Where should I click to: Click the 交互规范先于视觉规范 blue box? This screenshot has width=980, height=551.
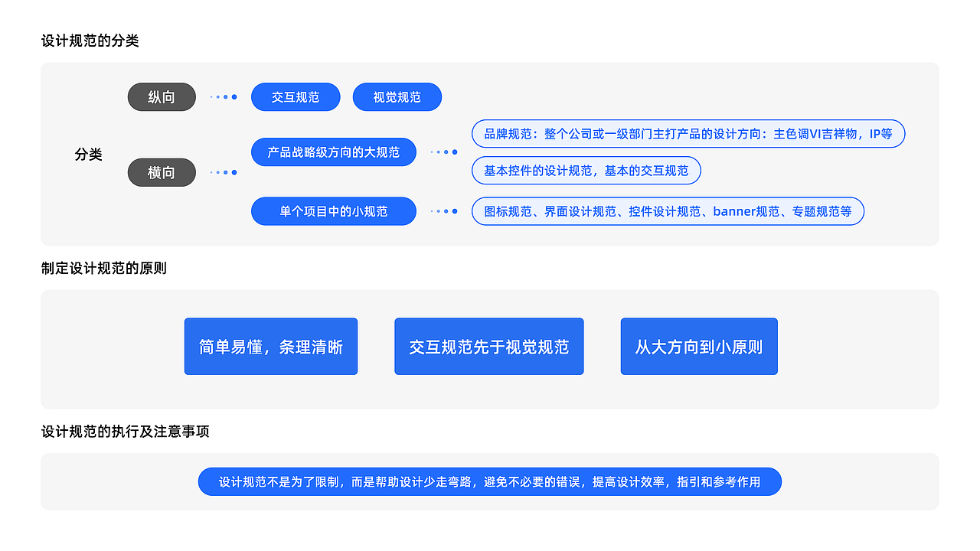click(489, 346)
